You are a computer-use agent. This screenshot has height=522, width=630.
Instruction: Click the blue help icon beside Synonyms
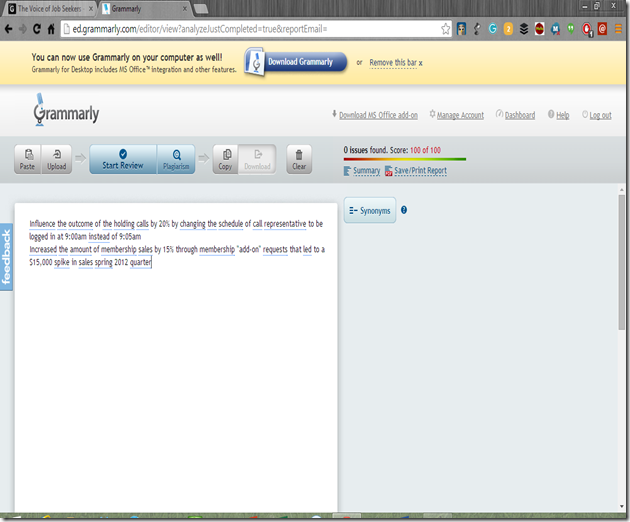[x=404, y=210]
